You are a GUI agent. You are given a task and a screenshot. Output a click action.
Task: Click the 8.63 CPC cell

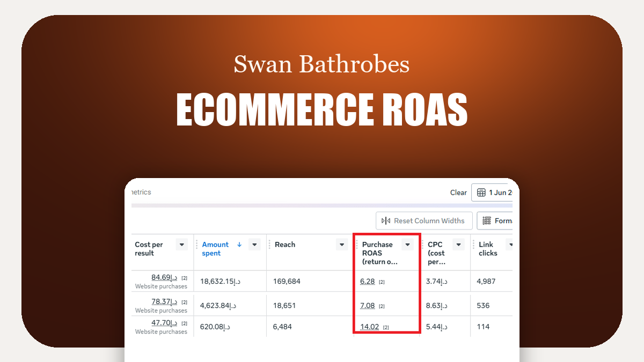click(x=436, y=306)
